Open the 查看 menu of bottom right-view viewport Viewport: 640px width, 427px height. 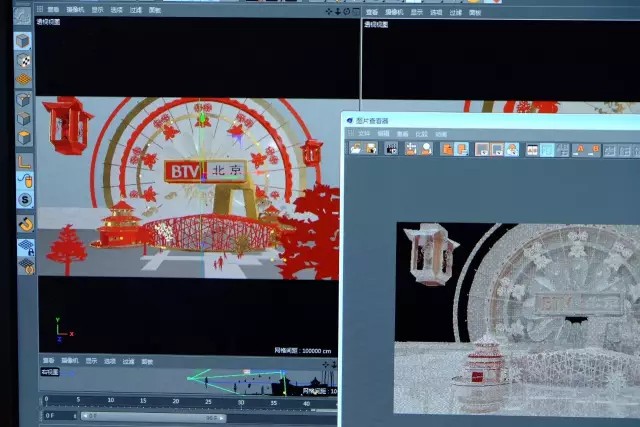point(49,360)
